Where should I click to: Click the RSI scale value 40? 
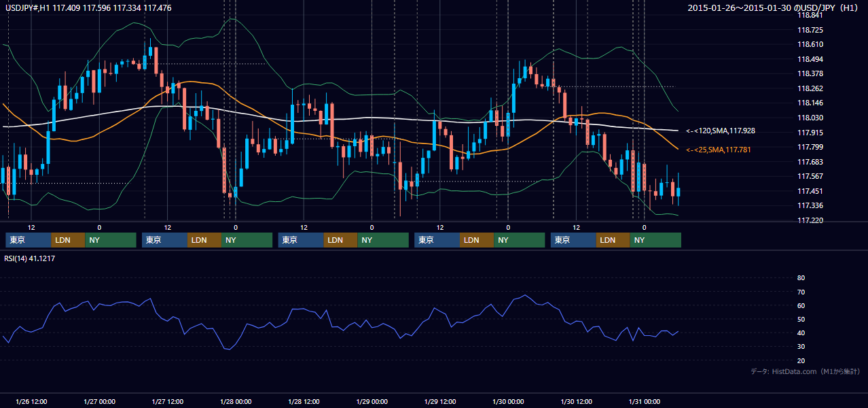click(x=801, y=333)
